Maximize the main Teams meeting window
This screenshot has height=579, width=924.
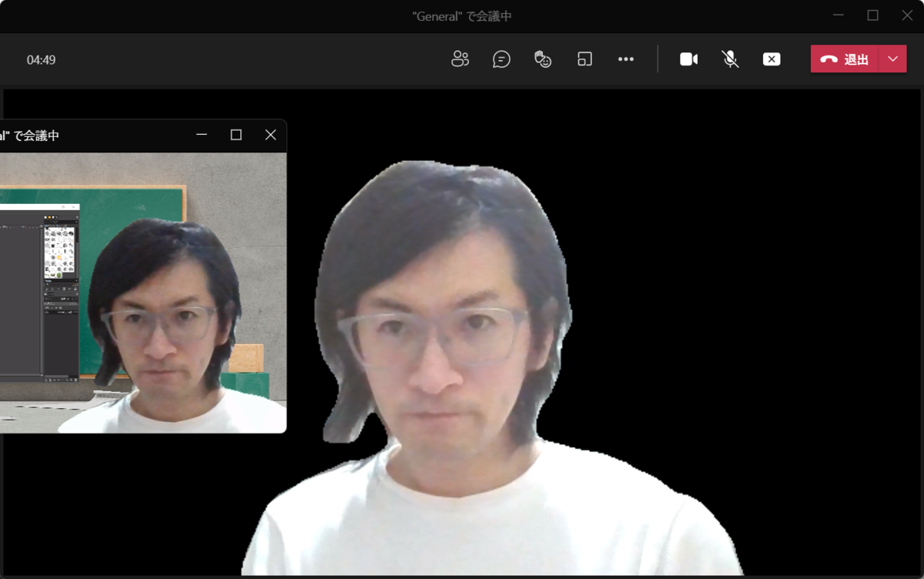873,15
